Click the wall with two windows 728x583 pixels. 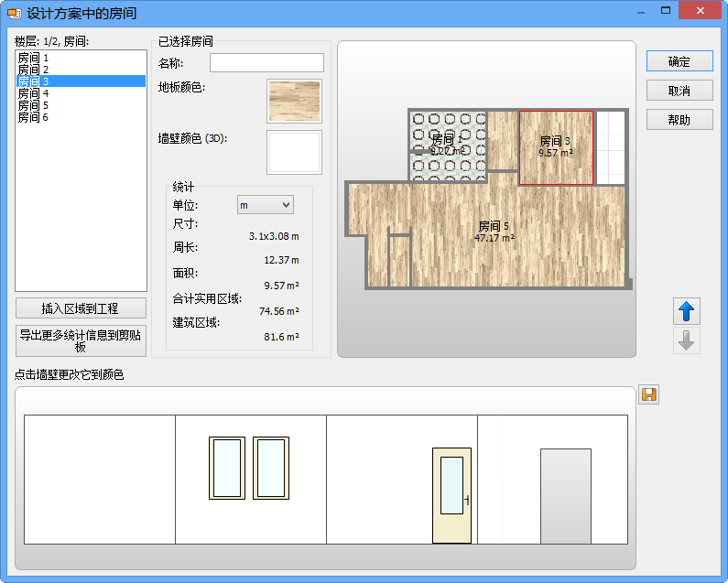[251, 480]
